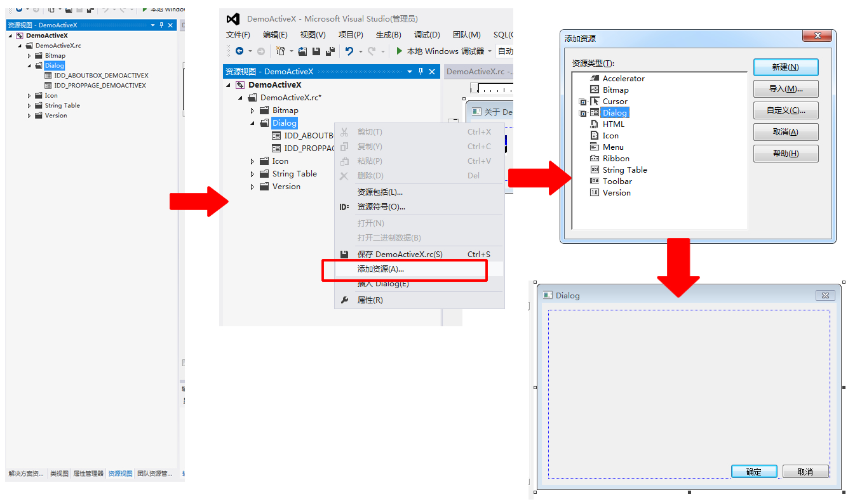The width and height of the screenshot is (862, 504).
Task: Click the single-floppy Save icon in the Visual Studio toolbar
Action: pyautogui.click(x=316, y=51)
